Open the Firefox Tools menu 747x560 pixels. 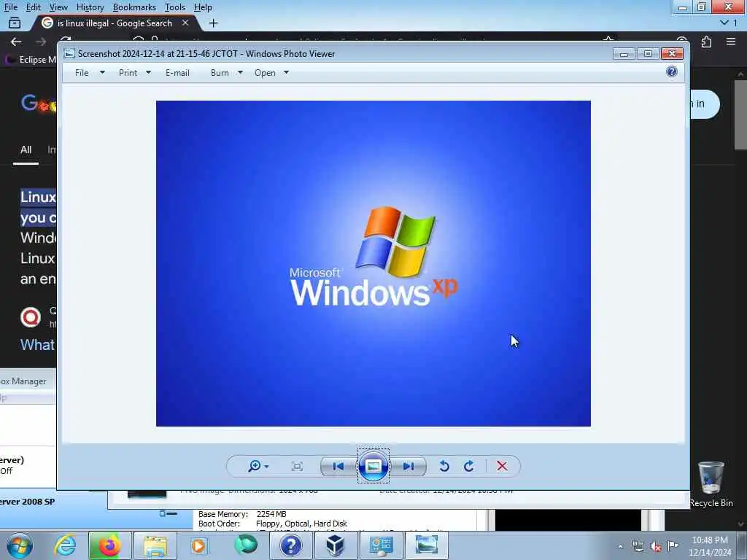pyautogui.click(x=174, y=7)
